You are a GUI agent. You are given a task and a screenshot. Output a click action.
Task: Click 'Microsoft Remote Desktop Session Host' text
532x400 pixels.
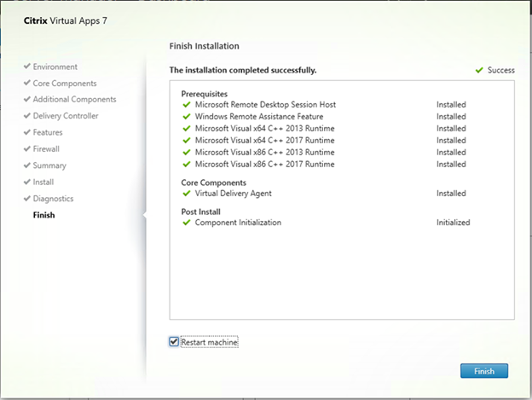pyautogui.click(x=265, y=105)
